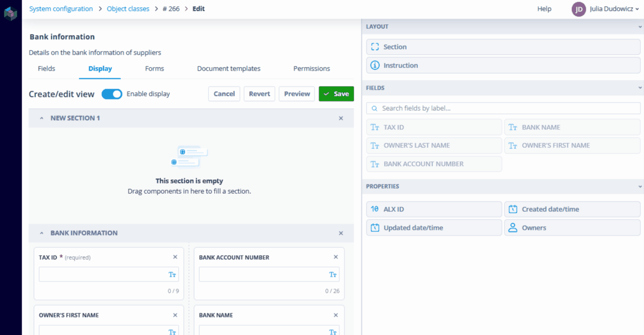
Task: Click the Section layout bracket icon
Action: (x=375, y=47)
